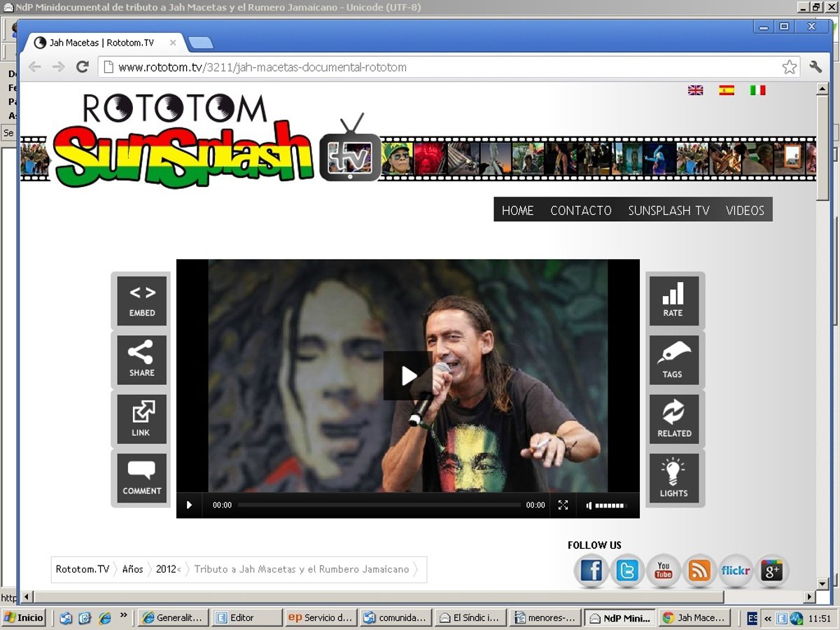Open the SUNSPLASH TV menu item
Image resolution: width=840 pixels, height=630 pixels.
(x=668, y=210)
